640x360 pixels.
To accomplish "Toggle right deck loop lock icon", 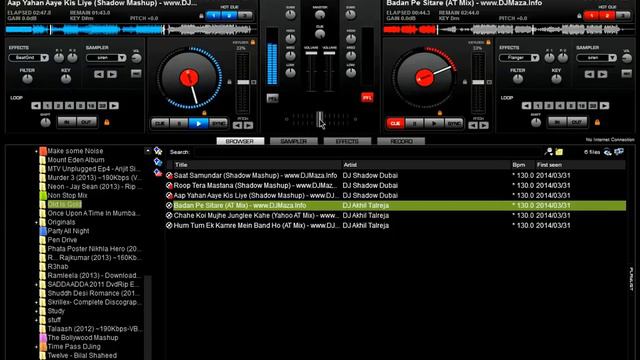I will tap(597, 122).
